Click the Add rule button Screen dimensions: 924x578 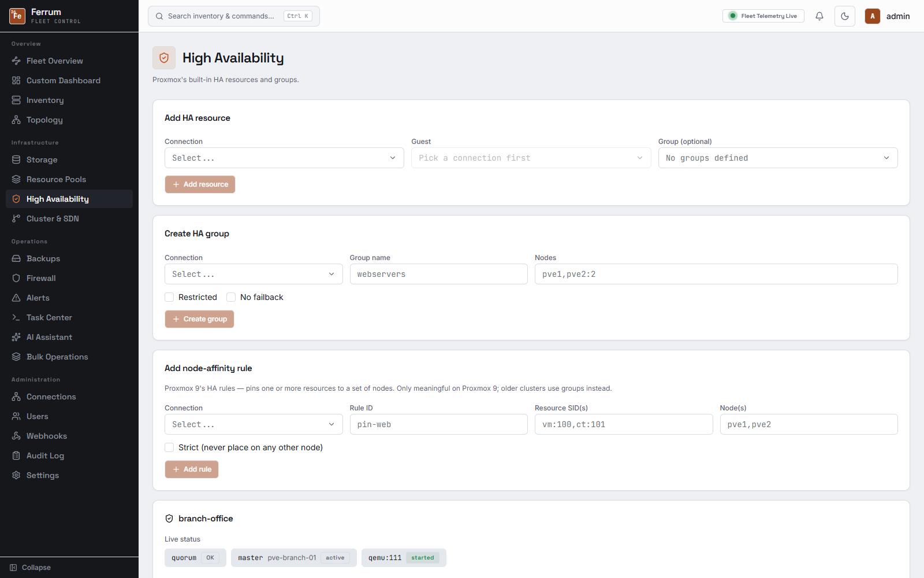(192, 469)
